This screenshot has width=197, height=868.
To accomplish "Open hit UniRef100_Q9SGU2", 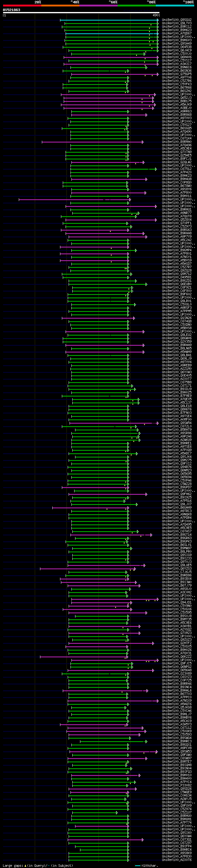I will click(177, 20).
